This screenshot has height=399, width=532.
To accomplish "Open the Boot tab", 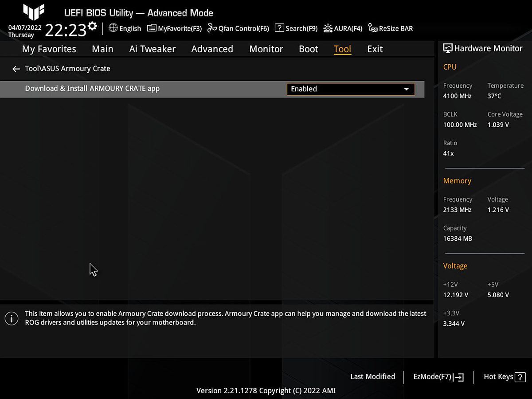I will 309,49.
